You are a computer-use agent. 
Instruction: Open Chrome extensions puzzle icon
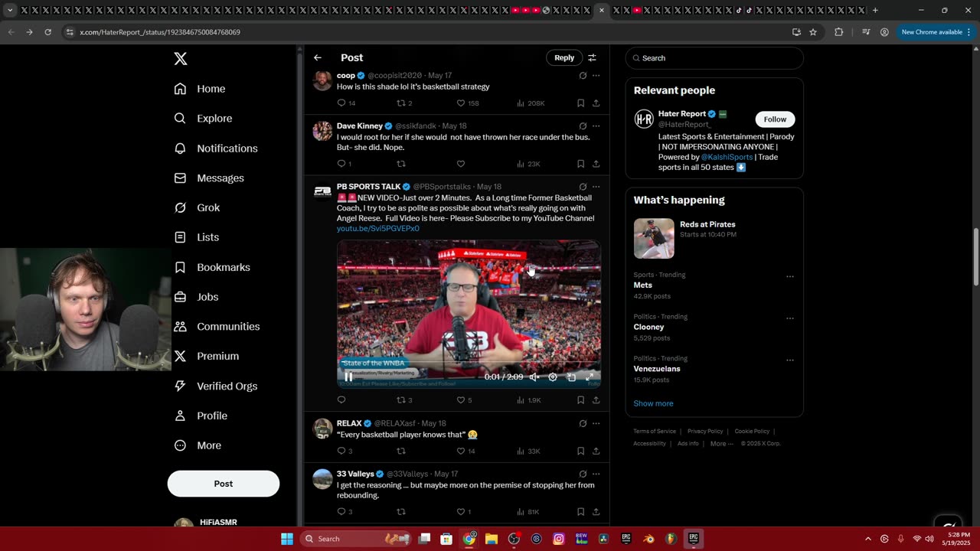[x=839, y=32]
